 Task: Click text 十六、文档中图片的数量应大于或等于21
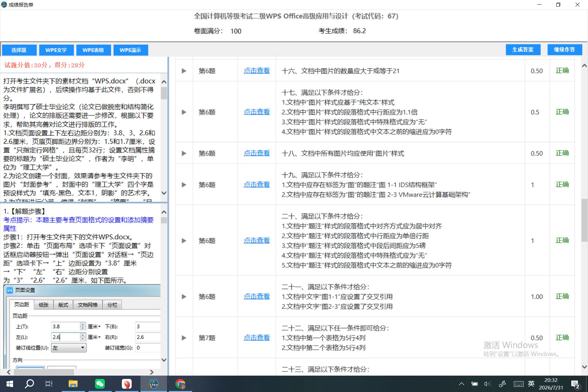pyautogui.click(x=340, y=71)
